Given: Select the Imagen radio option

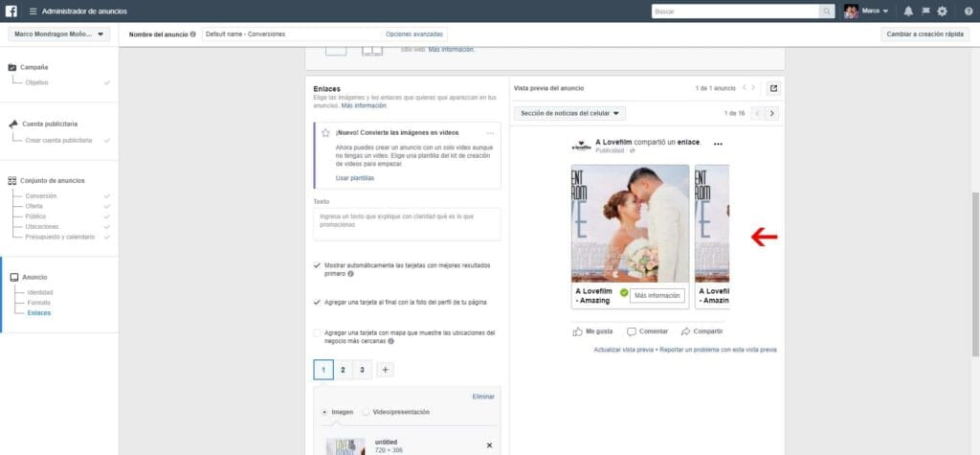Looking at the screenshot, I should (x=323, y=413).
